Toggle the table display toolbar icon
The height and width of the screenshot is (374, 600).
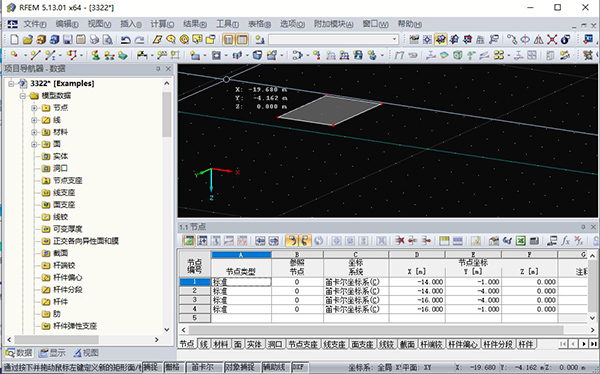click(x=242, y=39)
